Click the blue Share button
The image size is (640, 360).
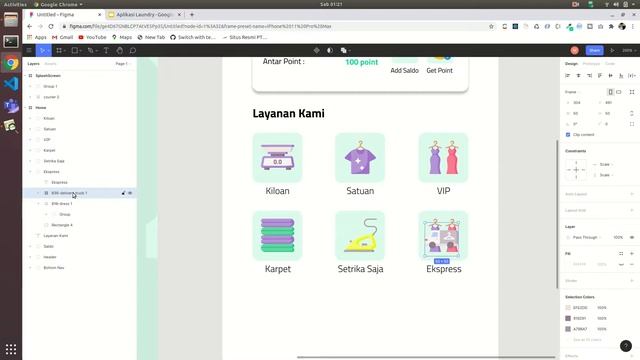[x=594, y=51]
